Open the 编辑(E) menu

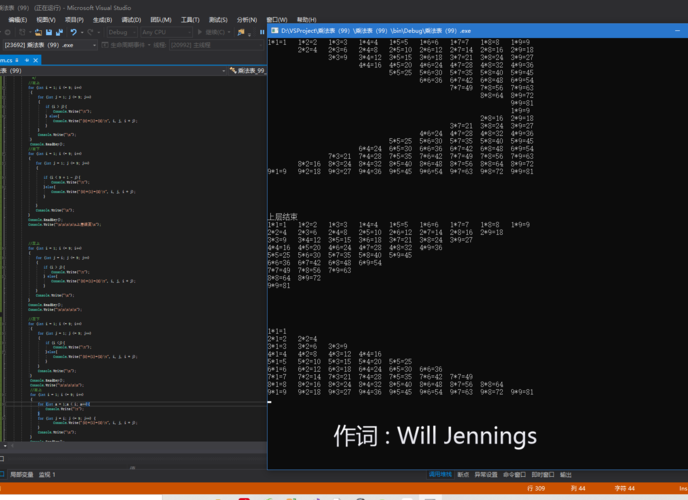pyautogui.click(x=18, y=20)
